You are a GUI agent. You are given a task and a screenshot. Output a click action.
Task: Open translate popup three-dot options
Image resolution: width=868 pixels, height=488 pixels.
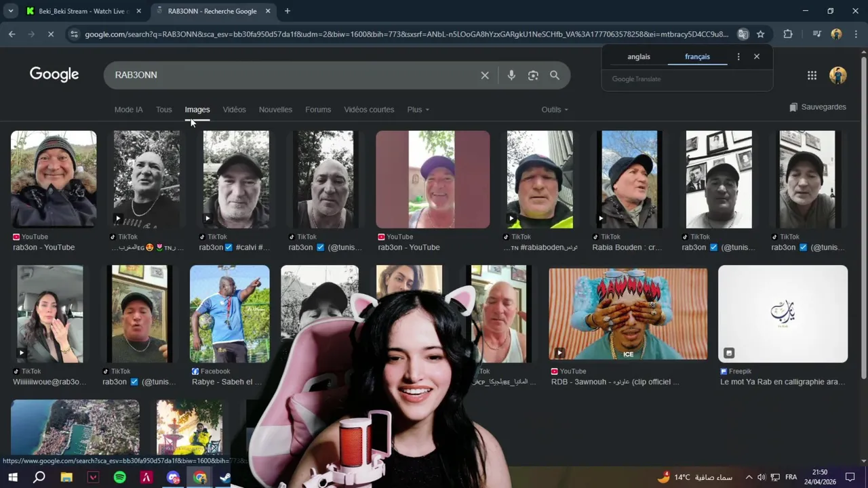click(x=738, y=57)
